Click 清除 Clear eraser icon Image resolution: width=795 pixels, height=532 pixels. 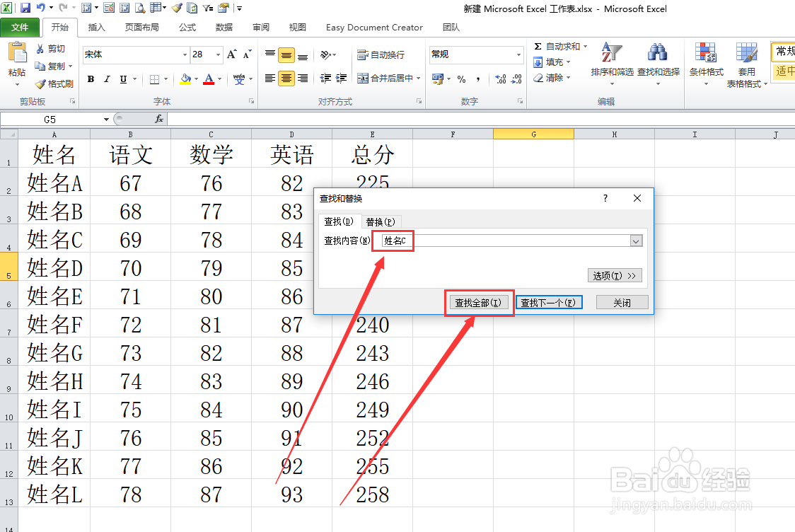tap(538, 78)
